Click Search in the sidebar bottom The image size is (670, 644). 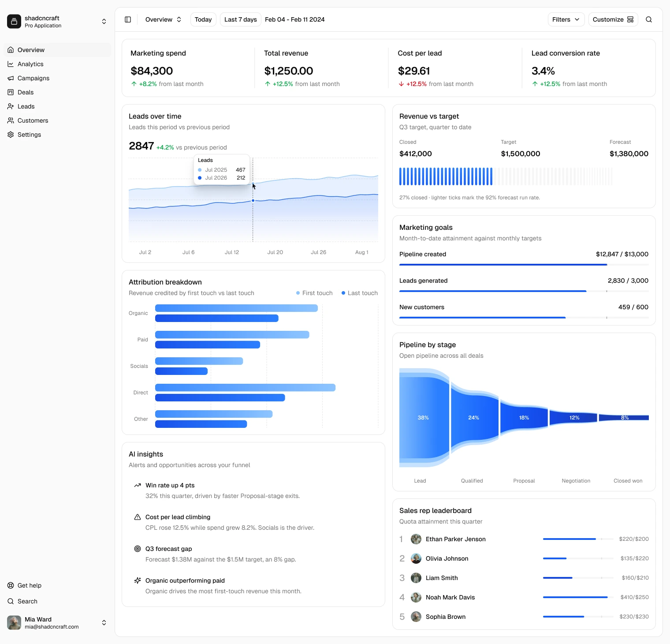pos(57,601)
